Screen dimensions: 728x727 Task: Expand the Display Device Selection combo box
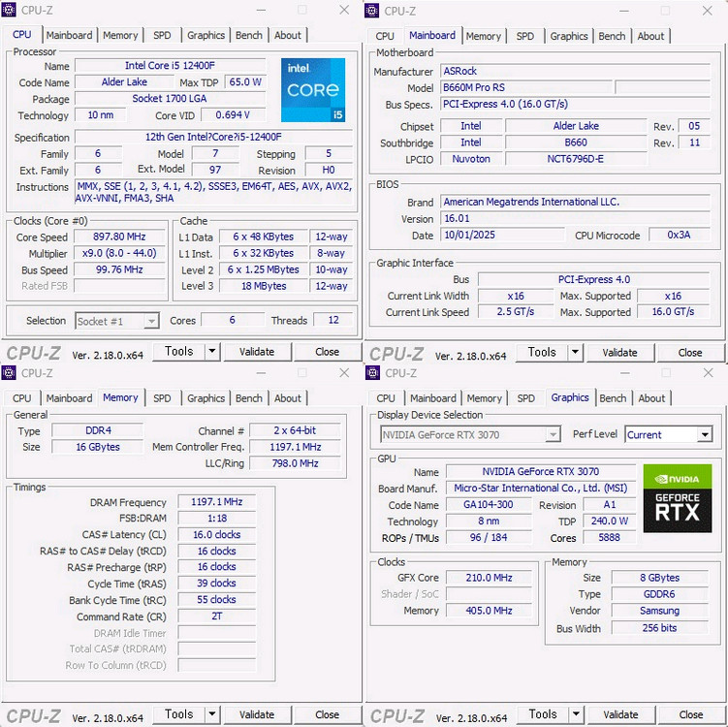pyautogui.click(x=553, y=435)
